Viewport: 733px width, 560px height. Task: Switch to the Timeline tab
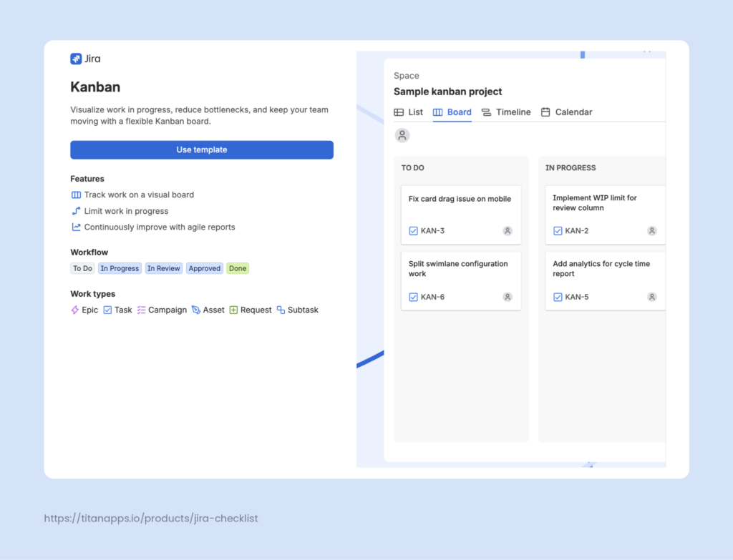click(506, 112)
